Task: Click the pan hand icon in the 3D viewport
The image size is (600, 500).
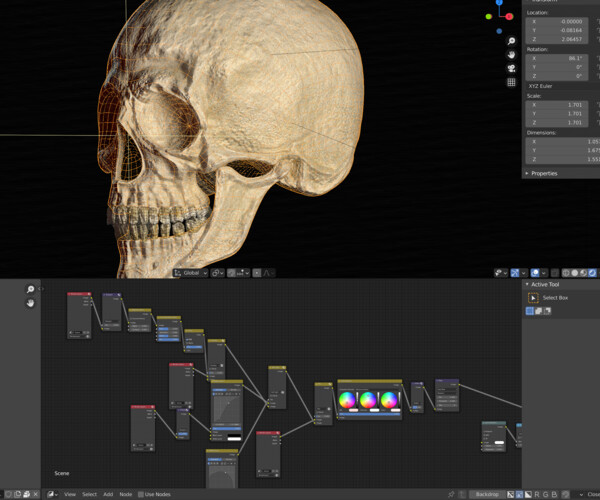Action: (x=511, y=55)
